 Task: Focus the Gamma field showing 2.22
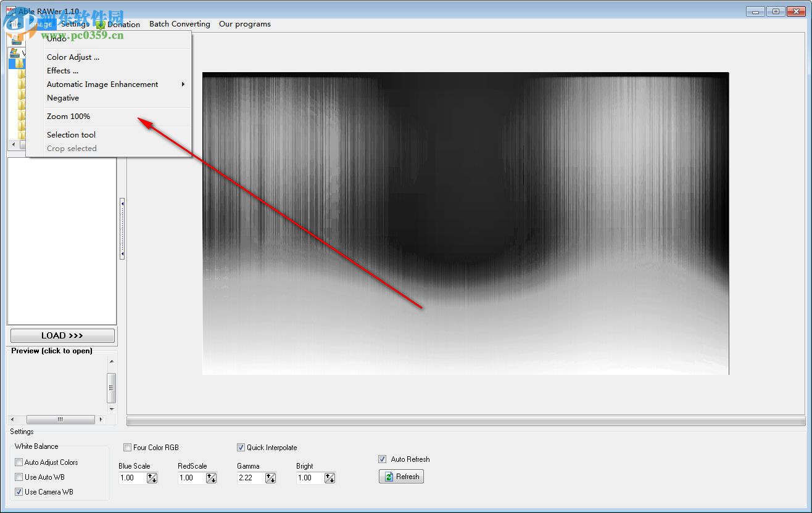pos(251,478)
